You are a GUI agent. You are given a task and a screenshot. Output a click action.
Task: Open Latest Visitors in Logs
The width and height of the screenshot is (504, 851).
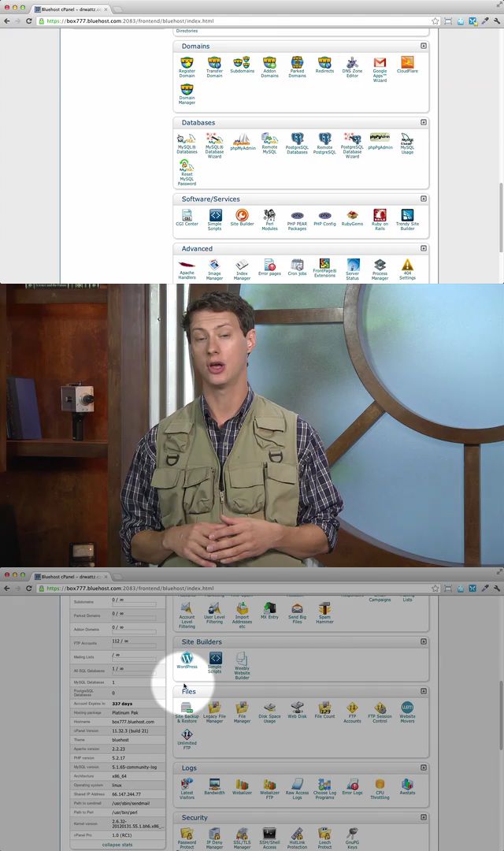[x=187, y=789]
